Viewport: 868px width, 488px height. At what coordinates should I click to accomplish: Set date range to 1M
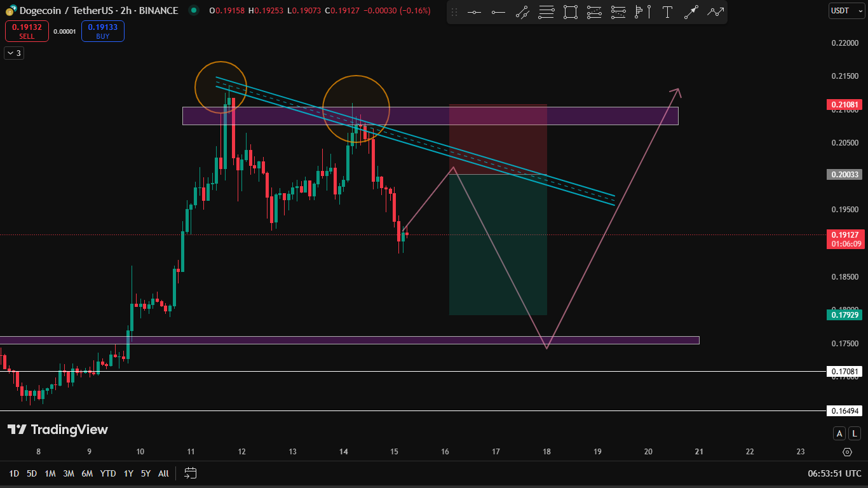click(x=50, y=473)
